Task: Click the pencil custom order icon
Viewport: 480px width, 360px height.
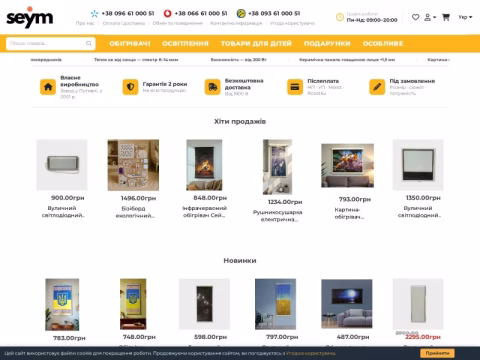Action: 377,87
